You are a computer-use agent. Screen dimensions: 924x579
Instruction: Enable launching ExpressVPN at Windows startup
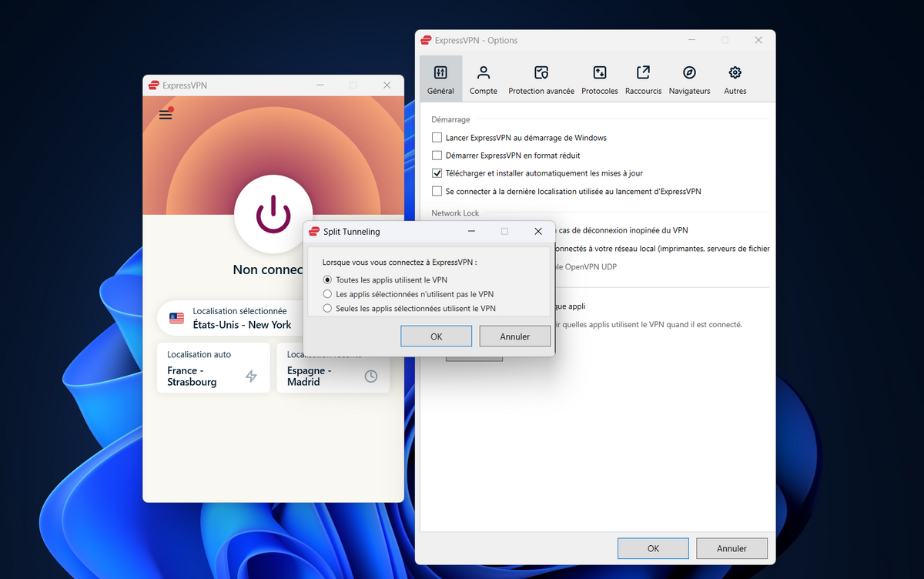pos(437,137)
